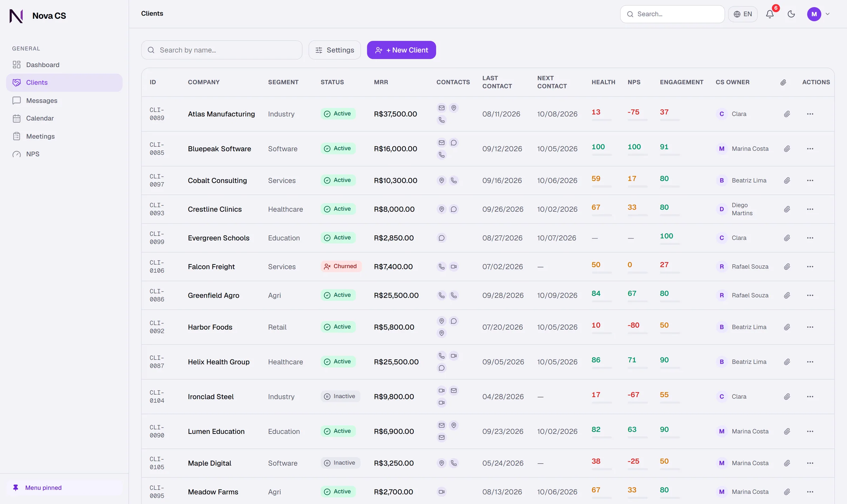
Task: Open attachments for Atlas Manufacturing
Action: click(x=787, y=114)
